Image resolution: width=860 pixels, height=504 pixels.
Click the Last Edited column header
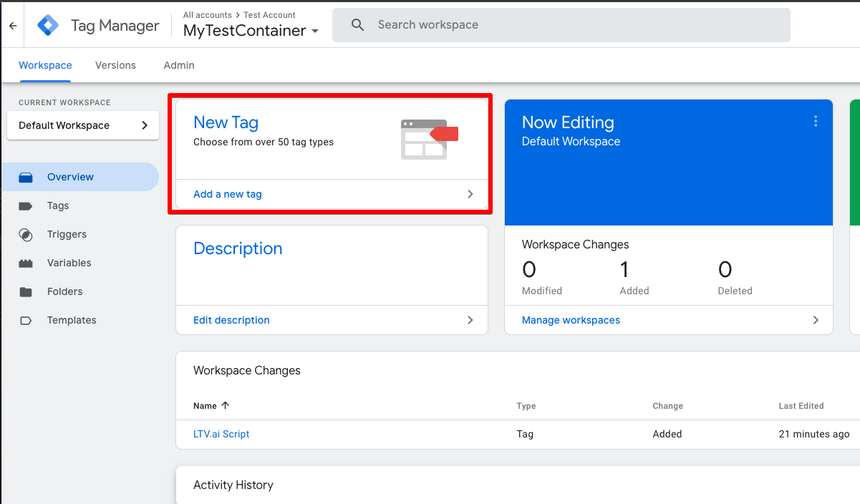[801, 406]
